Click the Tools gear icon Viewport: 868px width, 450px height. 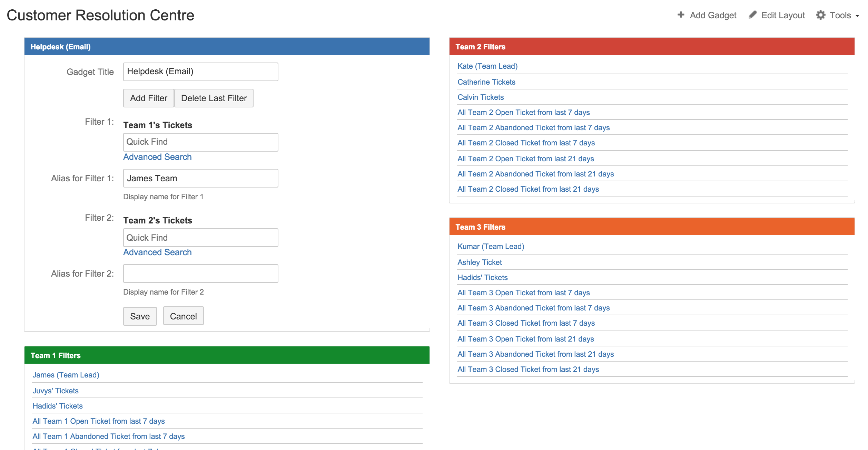820,15
